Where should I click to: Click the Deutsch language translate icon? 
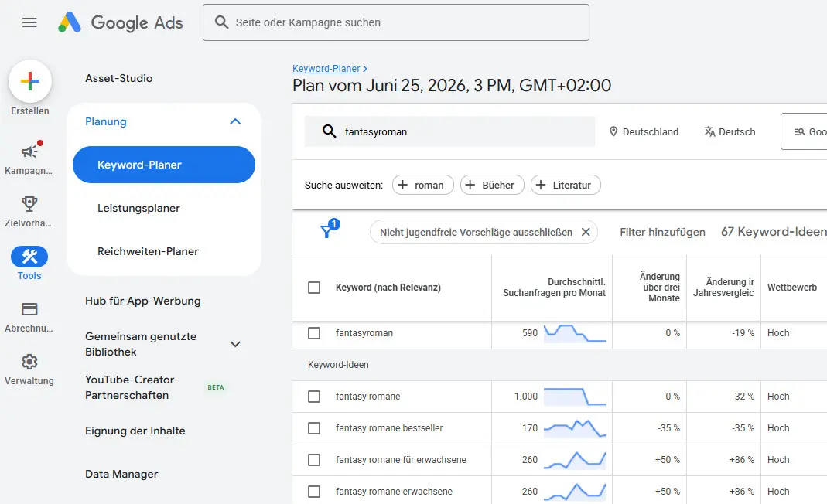click(709, 131)
